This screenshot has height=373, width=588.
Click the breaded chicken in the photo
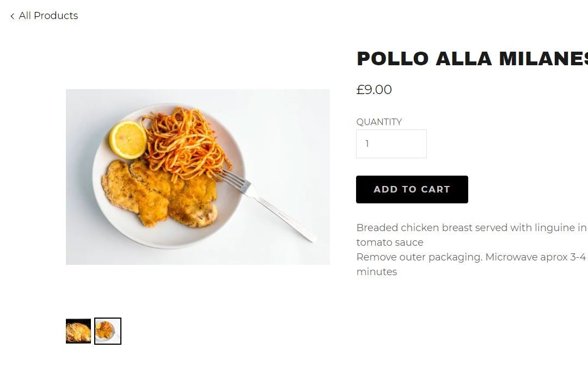160,193
